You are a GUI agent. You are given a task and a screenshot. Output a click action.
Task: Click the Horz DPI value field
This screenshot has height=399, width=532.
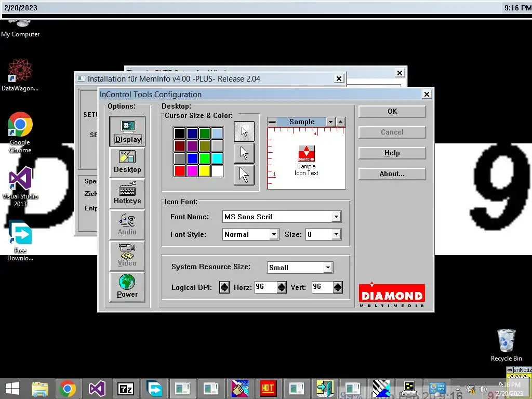[x=265, y=287]
